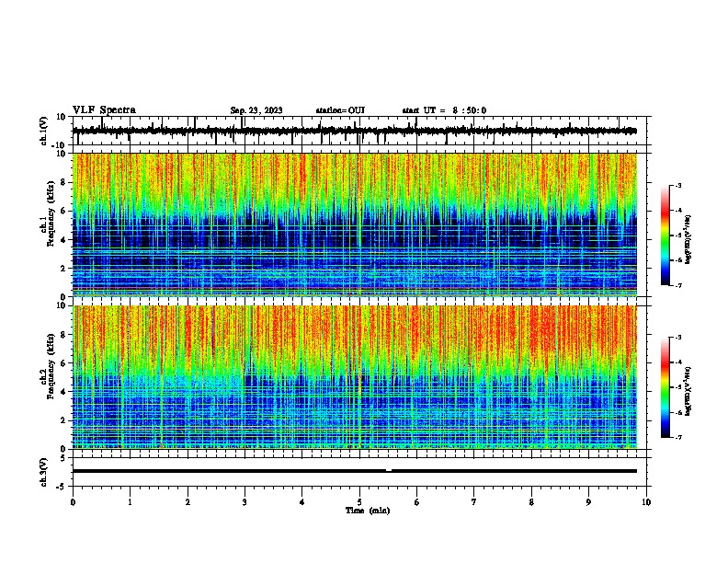The image size is (728, 563).
Task: Click the time-axis tick label "10" at bottom right
Action: tap(646, 502)
